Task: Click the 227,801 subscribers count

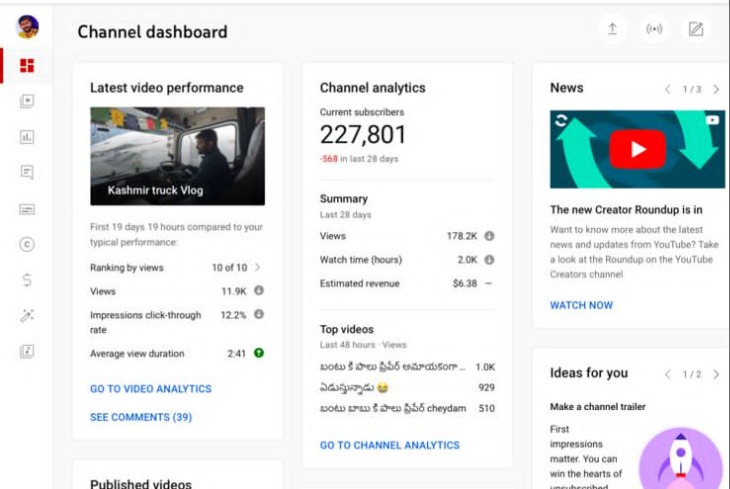Action: [x=363, y=135]
